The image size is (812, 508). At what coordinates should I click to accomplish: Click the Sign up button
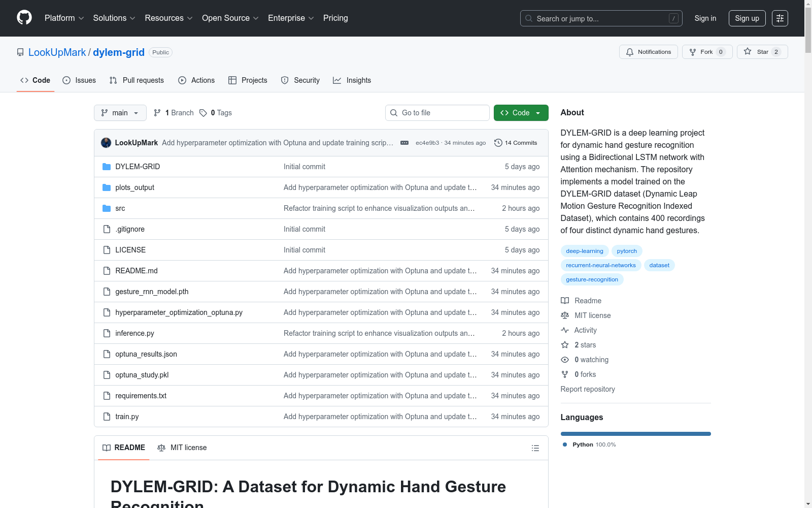[747, 18]
